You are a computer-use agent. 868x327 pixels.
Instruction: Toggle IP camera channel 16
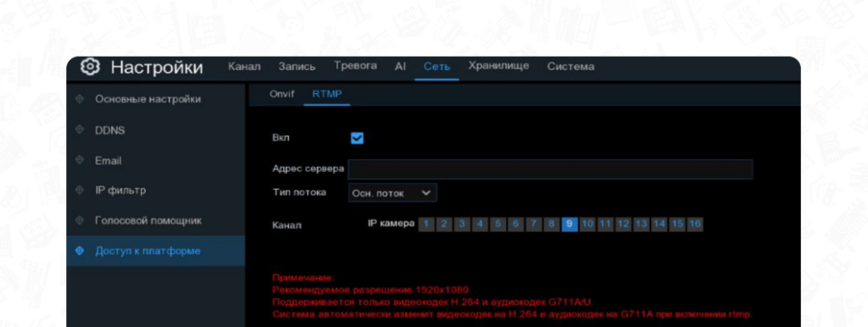695,224
